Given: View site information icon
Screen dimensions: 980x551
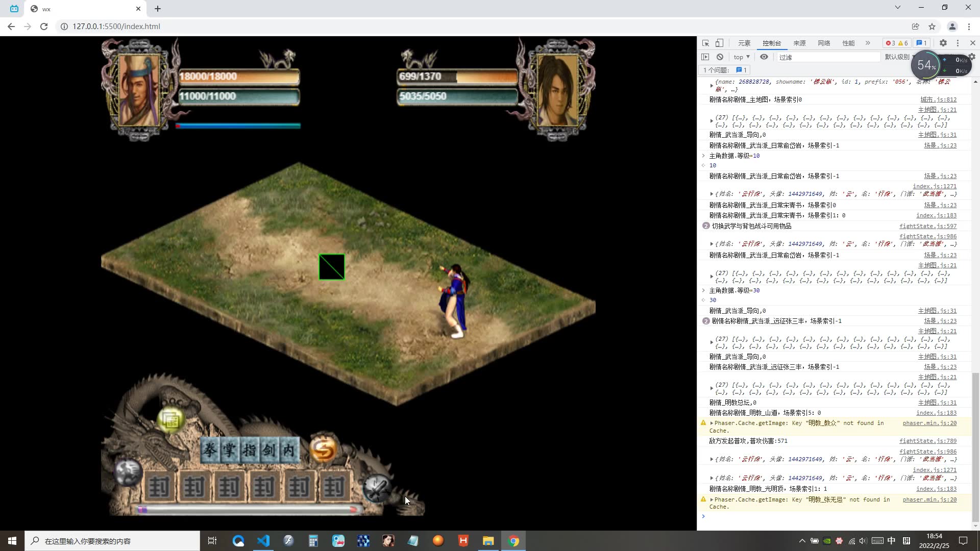Looking at the screenshot, I should click(x=64, y=27).
